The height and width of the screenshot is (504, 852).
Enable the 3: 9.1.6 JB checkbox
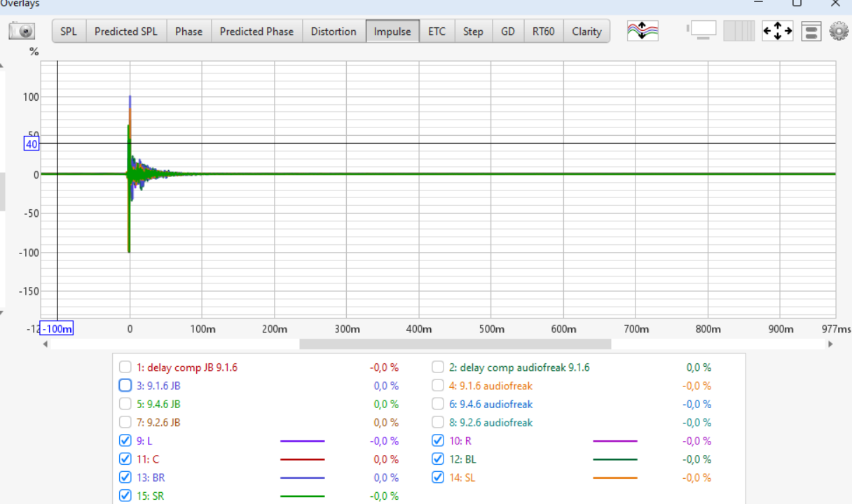tap(125, 386)
